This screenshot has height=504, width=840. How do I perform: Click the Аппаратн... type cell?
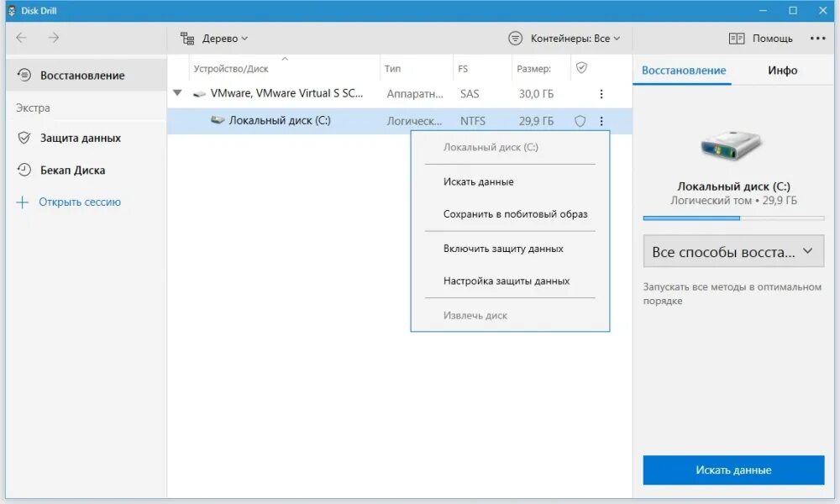pos(415,94)
